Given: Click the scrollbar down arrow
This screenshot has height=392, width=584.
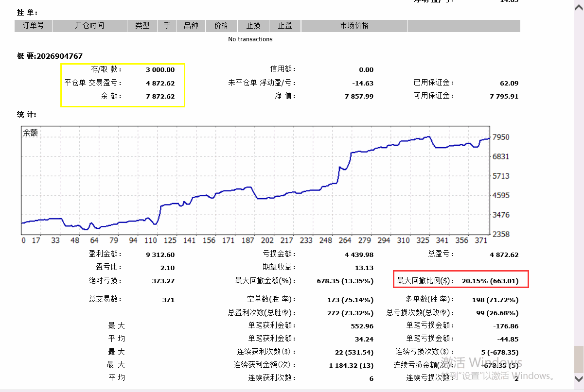Looking at the screenshot, I should point(579,378).
